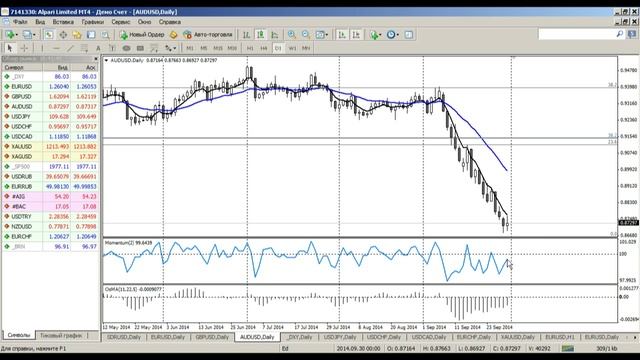
Task: Switch timeframe to M1
Action: point(190,48)
